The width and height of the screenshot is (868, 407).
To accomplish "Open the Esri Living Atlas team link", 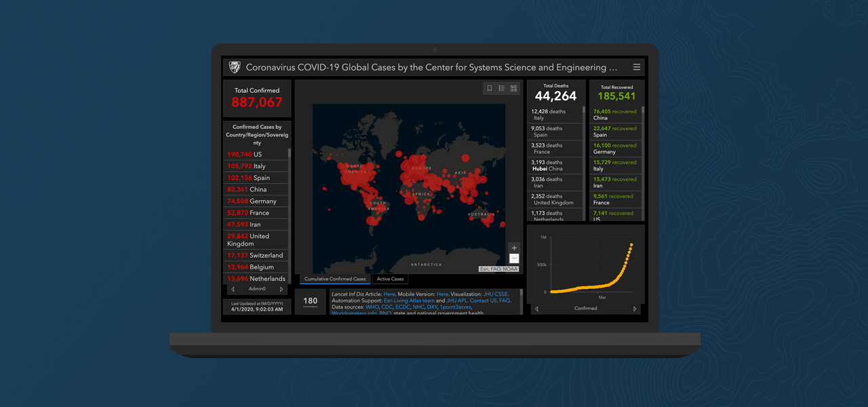I will (x=408, y=301).
